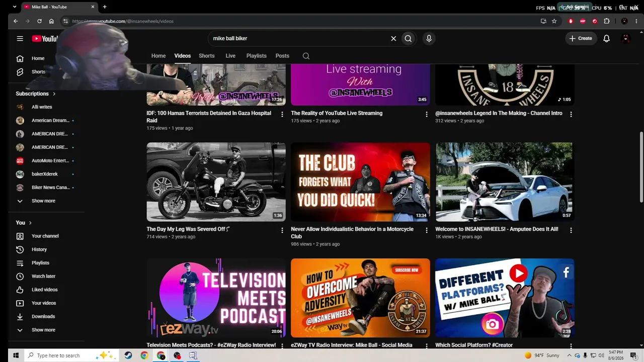Screen dimensions: 644x362
Task: Reload the page in the browser
Action: pos(39,21)
